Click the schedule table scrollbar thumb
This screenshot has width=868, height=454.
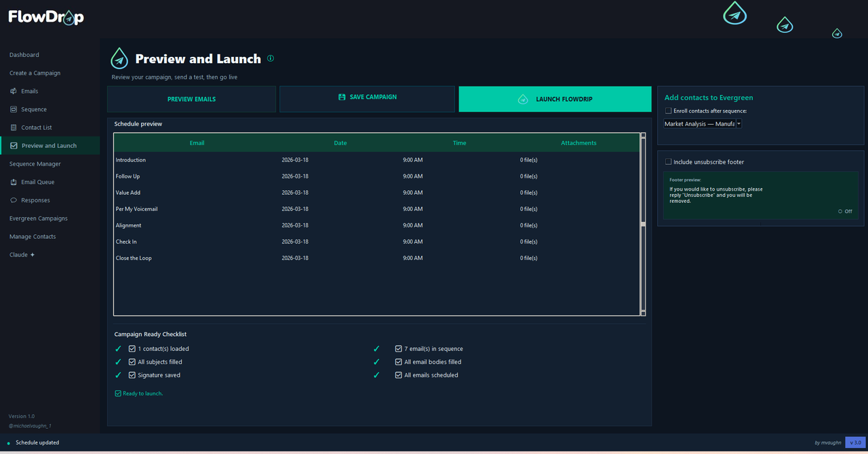click(x=643, y=223)
